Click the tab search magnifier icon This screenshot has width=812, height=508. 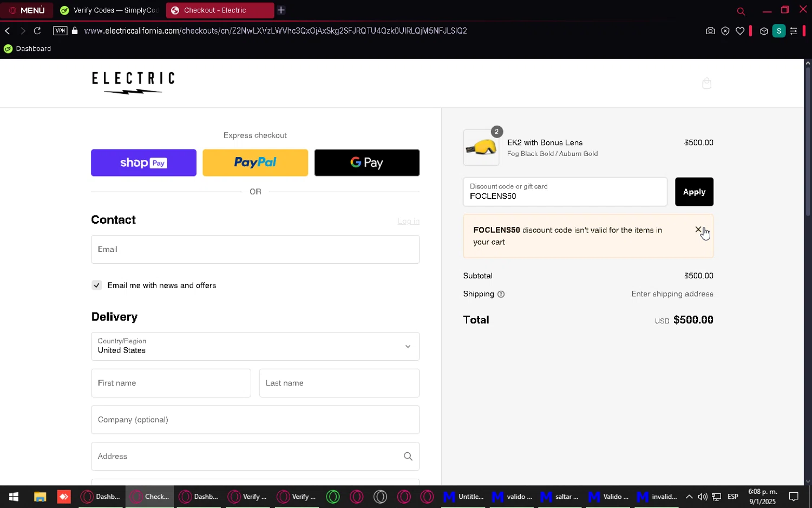741,11
